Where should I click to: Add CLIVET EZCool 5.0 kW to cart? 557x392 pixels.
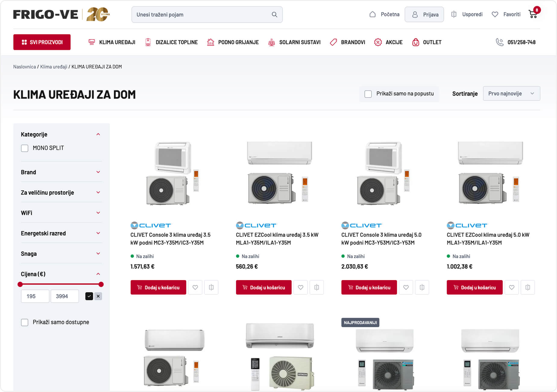tap(475, 287)
